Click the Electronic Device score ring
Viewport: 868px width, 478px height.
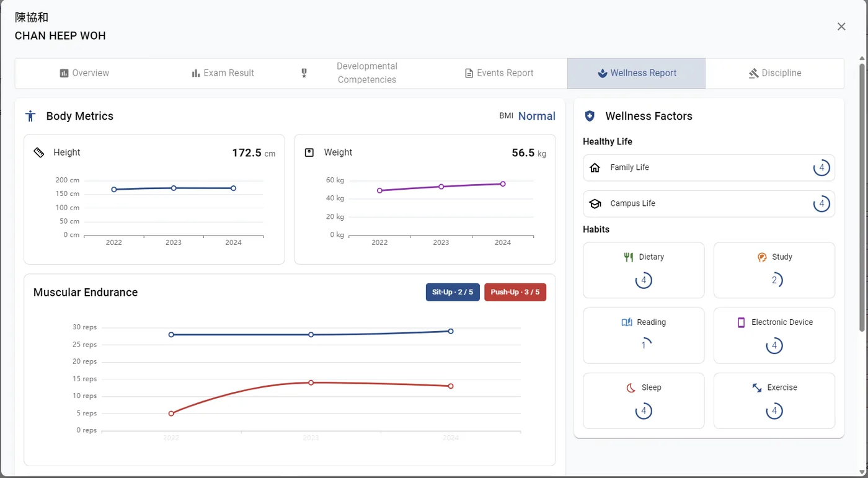[x=774, y=346]
